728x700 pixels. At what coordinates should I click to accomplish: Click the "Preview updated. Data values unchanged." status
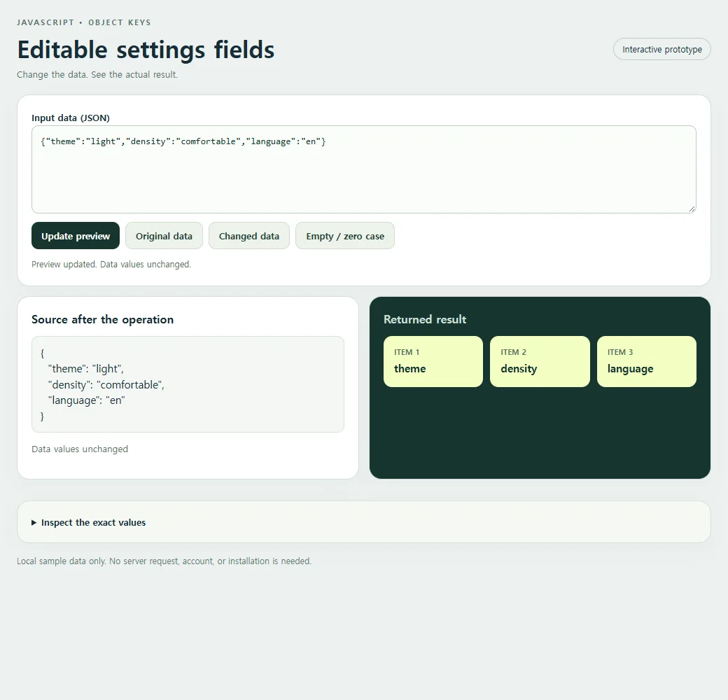tap(111, 264)
